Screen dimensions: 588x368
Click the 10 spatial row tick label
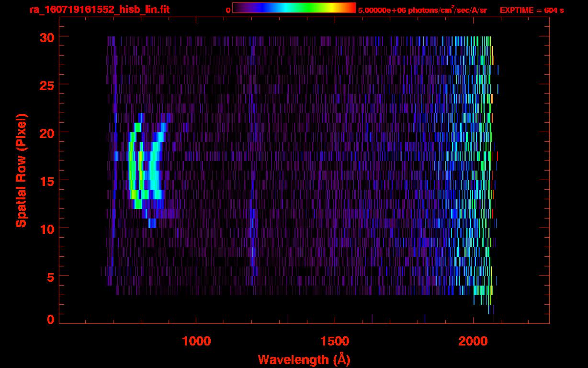tap(47, 229)
